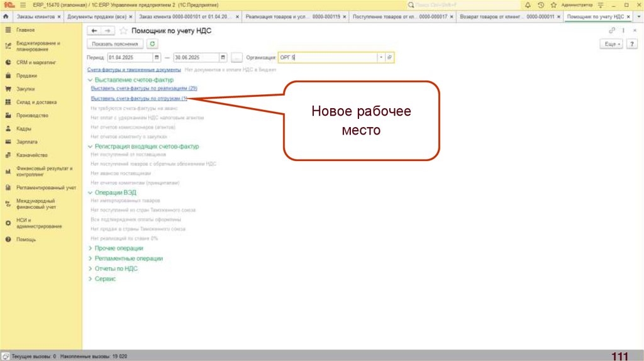Viewport: 644px width, 361px height.
Task: Go back with the left arrow button
Action: pos(94,31)
